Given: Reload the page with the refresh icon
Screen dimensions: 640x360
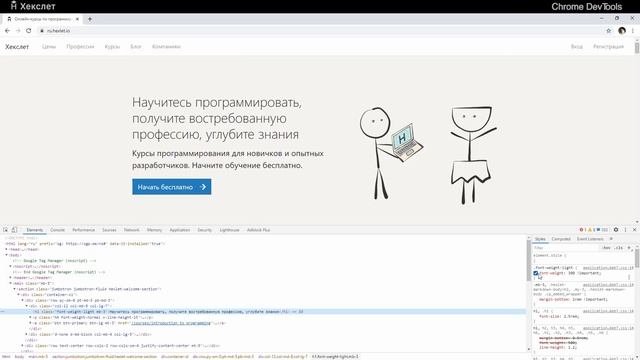Looking at the screenshot, I should 29,31.
